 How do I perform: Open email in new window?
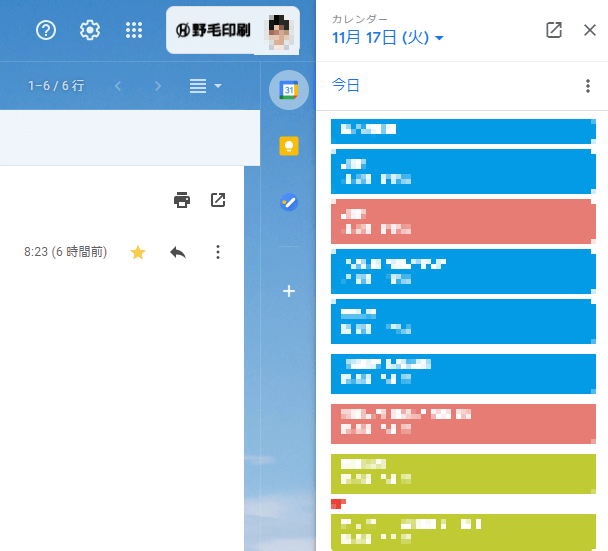(218, 200)
